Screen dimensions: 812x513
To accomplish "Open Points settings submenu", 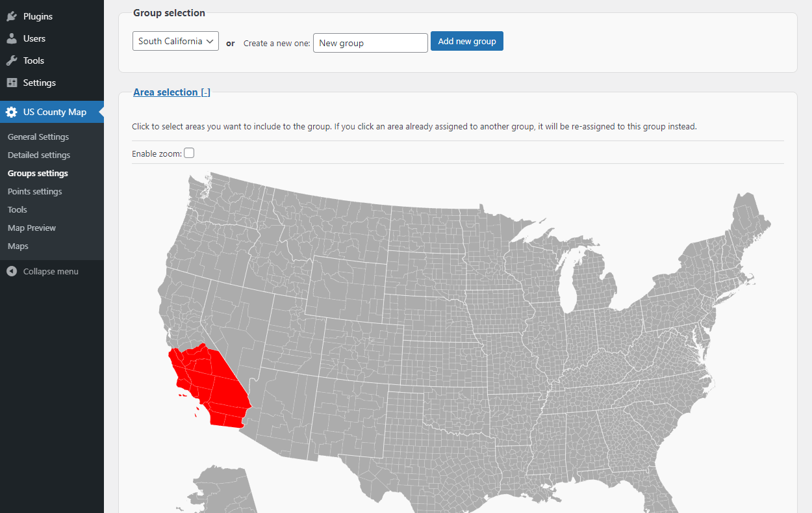I will coord(35,191).
